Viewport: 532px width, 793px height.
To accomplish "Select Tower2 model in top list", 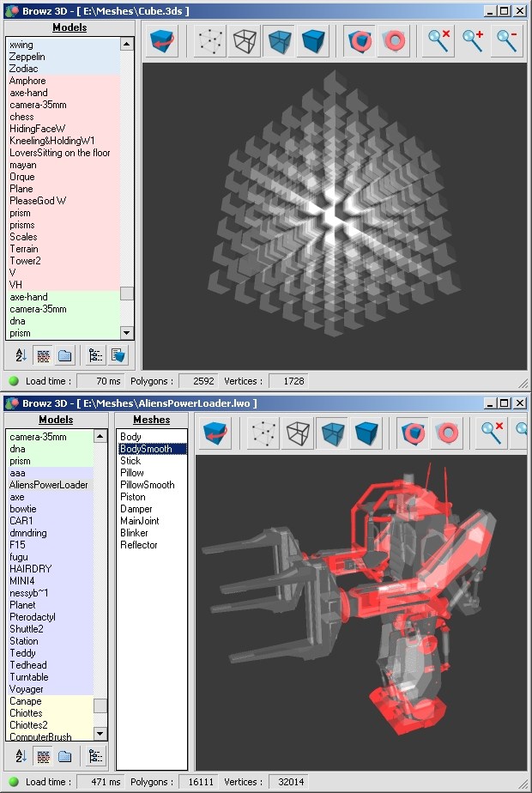I will pyautogui.click(x=63, y=261).
